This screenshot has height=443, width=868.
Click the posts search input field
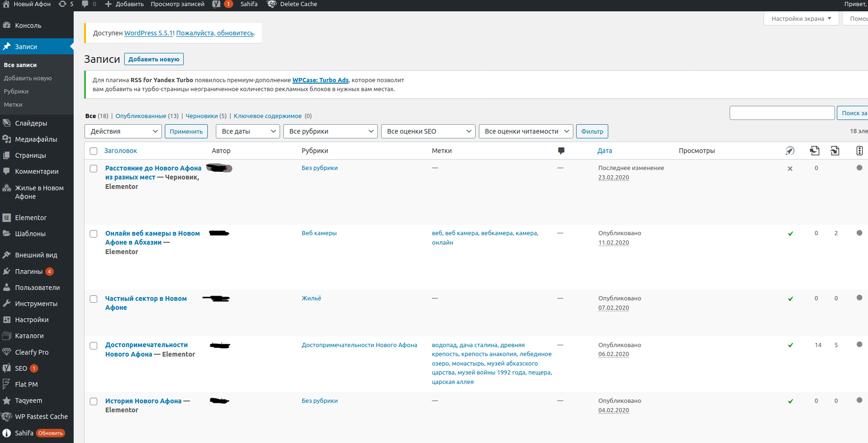click(x=782, y=113)
